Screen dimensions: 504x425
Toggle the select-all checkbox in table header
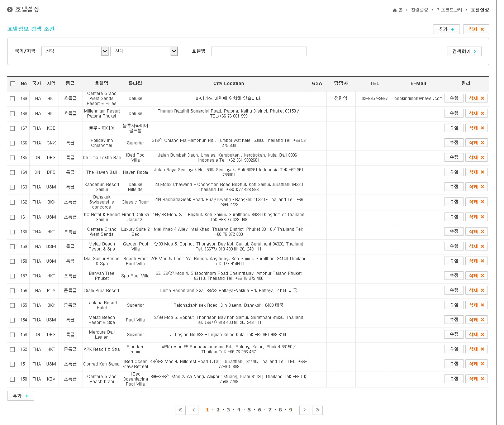click(13, 84)
